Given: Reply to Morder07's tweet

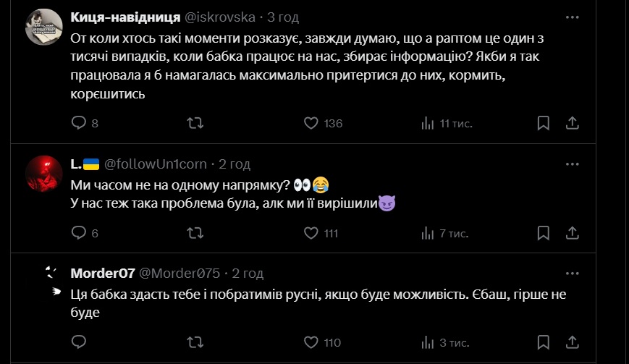Looking at the screenshot, I should point(80,342).
